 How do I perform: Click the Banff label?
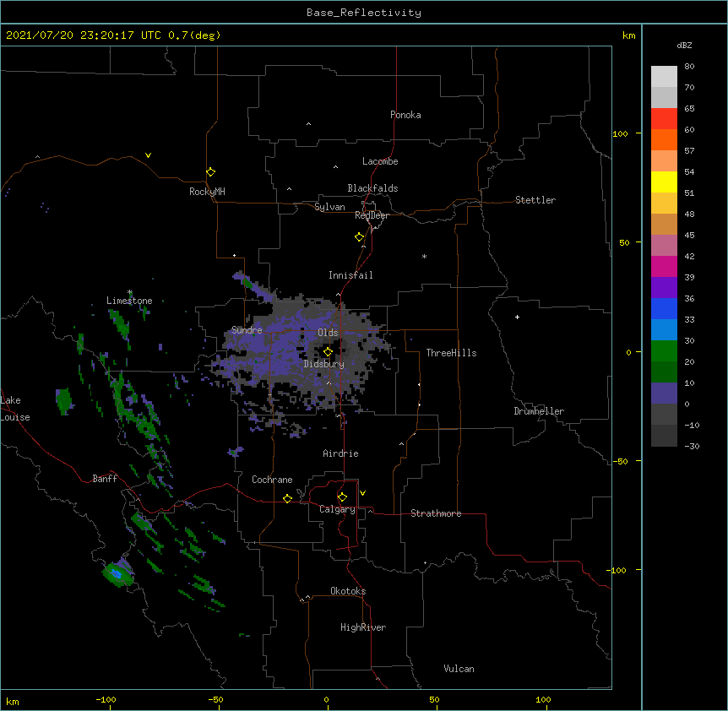pos(105,479)
